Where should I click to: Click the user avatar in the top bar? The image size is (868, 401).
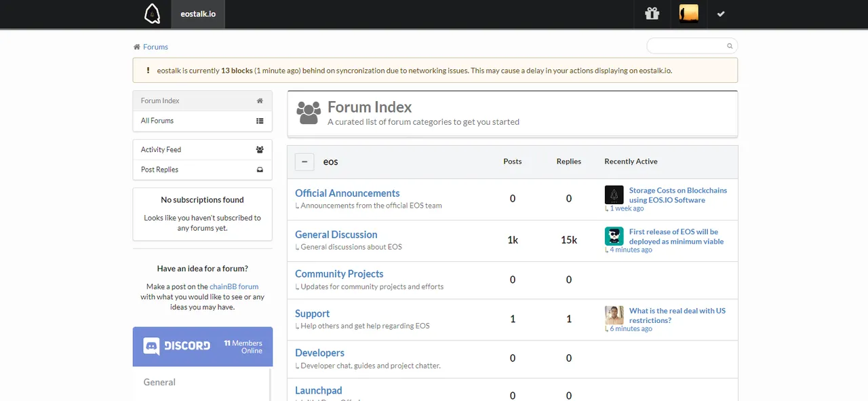[x=688, y=14]
